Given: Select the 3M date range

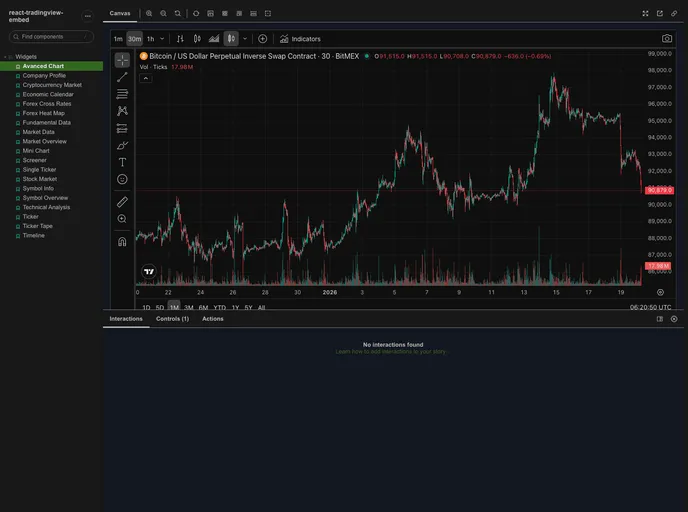Looking at the screenshot, I should coord(189,308).
